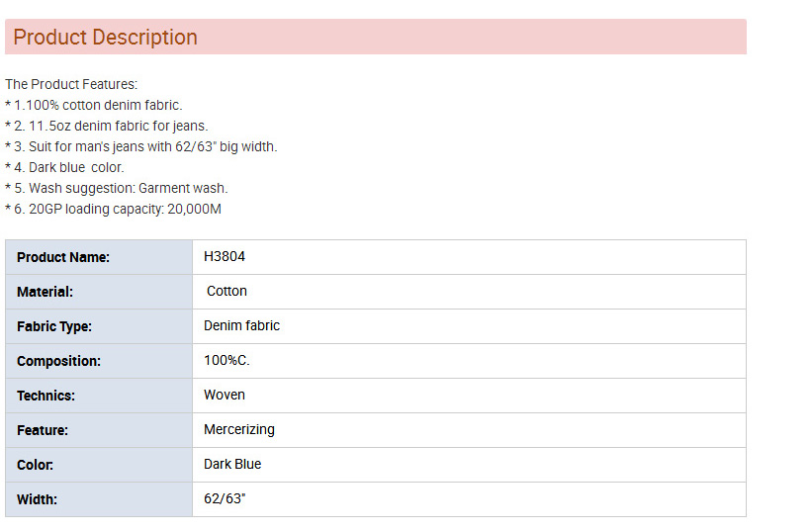Click the 100% cotton denim fabric feature line

pos(94,105)
